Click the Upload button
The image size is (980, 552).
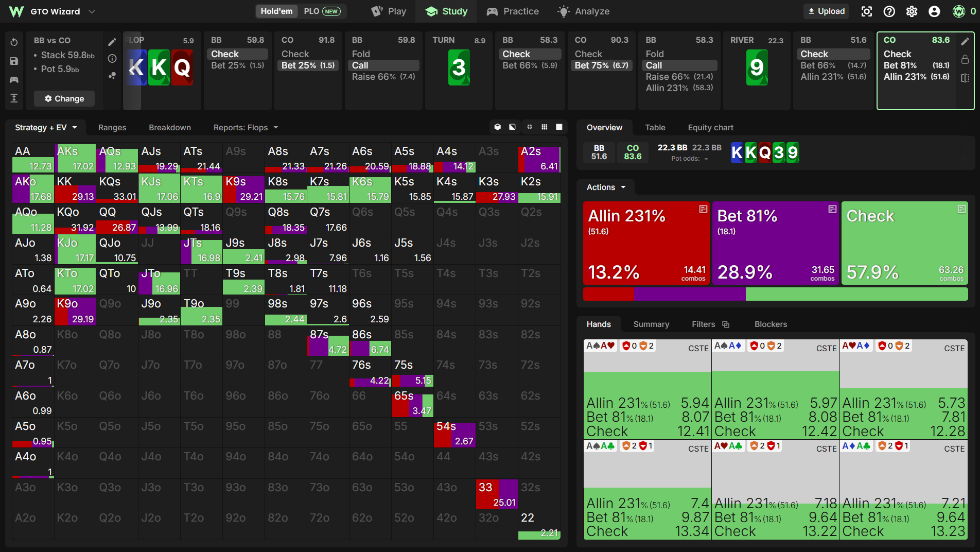[827, 11]
